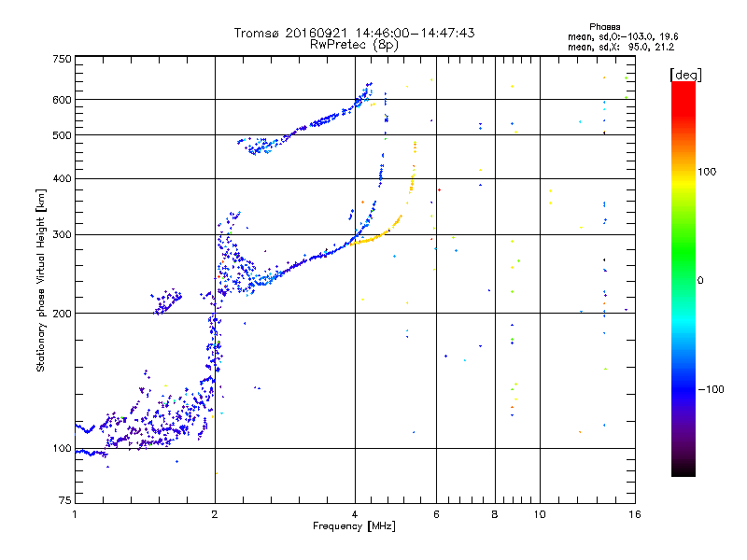This screenshot has height=560, width=747.
Task: Click the "Frequency [MHz]" axis label
Action: [x=354, y=526]
